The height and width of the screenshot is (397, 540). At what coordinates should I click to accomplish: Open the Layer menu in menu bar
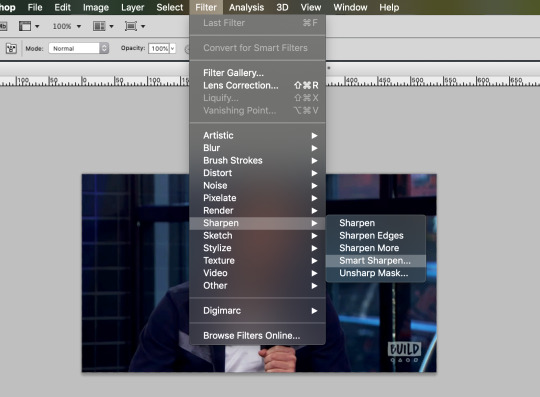132,7
